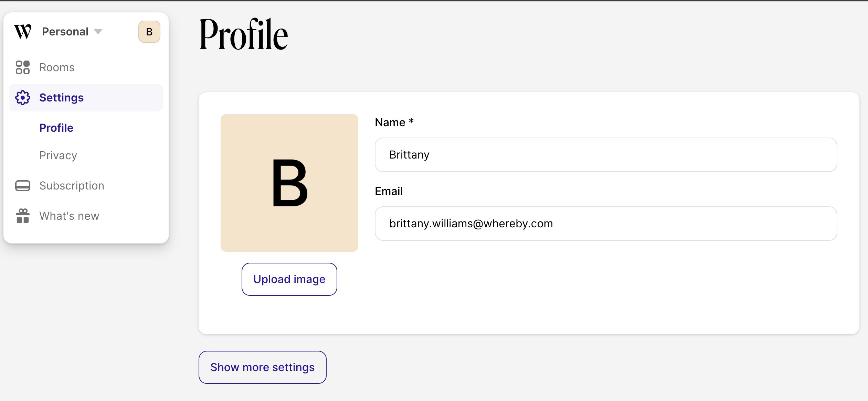Click the Settings gear icon
The height and width of the screenshot is (401, 868).
[x=23, y=98]
